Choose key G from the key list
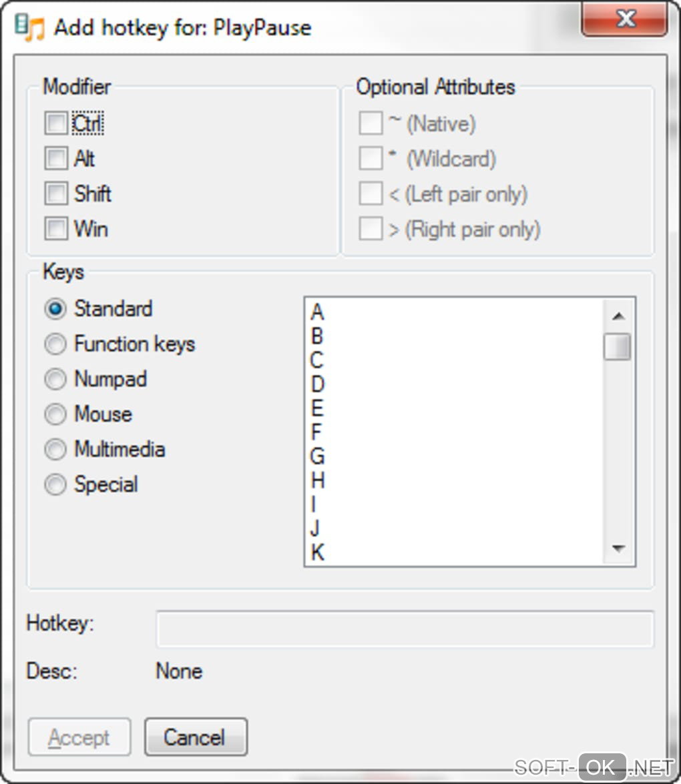681x784 pixels. tap(317, 456)
